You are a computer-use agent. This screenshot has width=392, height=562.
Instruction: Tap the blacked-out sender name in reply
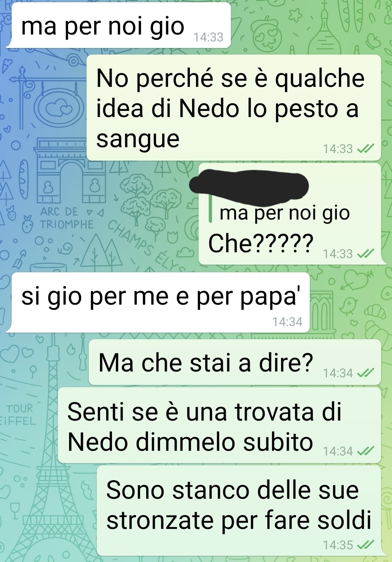click(x=249, y=185)
